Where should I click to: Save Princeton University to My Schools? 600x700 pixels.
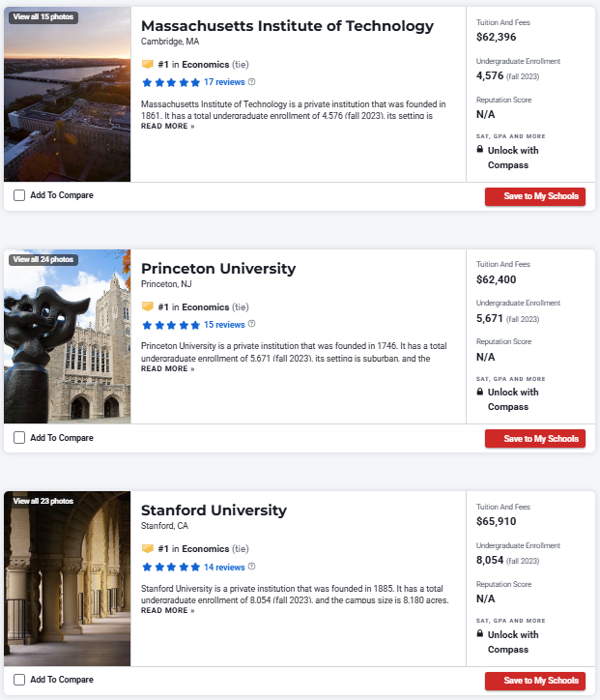coord(535,439)
